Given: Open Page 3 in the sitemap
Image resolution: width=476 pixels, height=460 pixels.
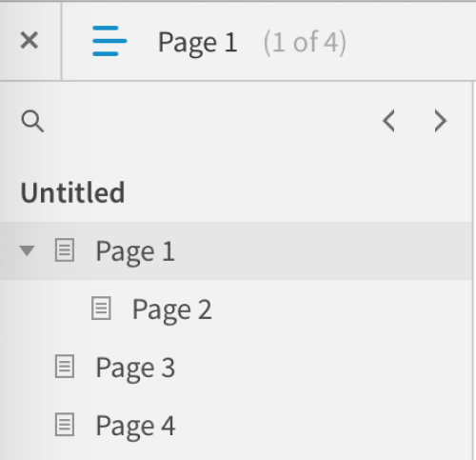Looking at the screenshot, I should [x=135, y=369].
